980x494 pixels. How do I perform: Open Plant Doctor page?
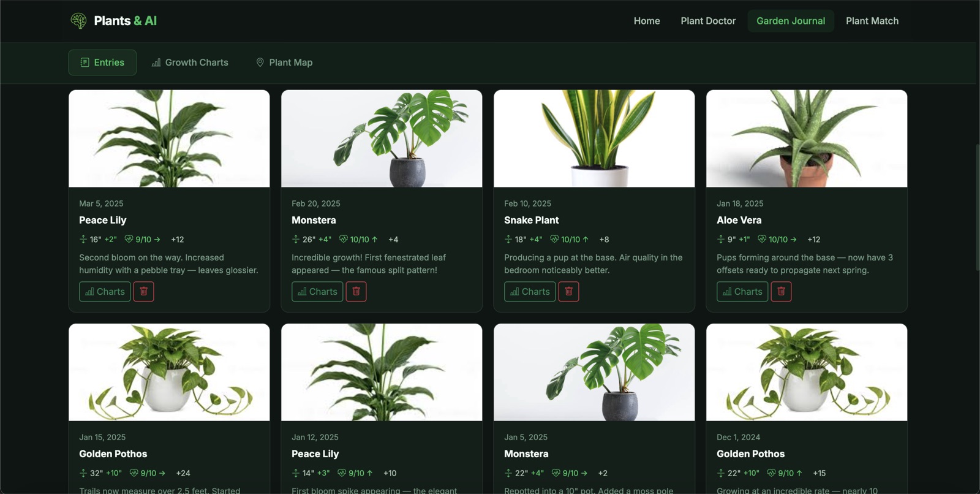[708, 21]
